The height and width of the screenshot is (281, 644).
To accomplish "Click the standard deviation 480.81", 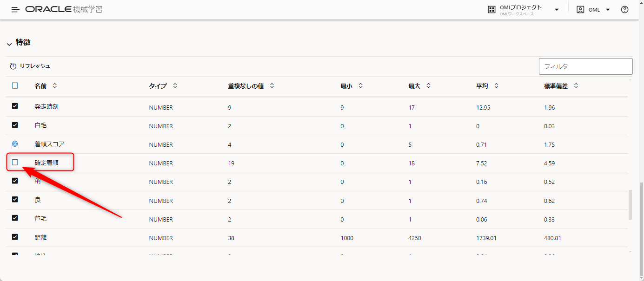I will click(x=552, y=238).
